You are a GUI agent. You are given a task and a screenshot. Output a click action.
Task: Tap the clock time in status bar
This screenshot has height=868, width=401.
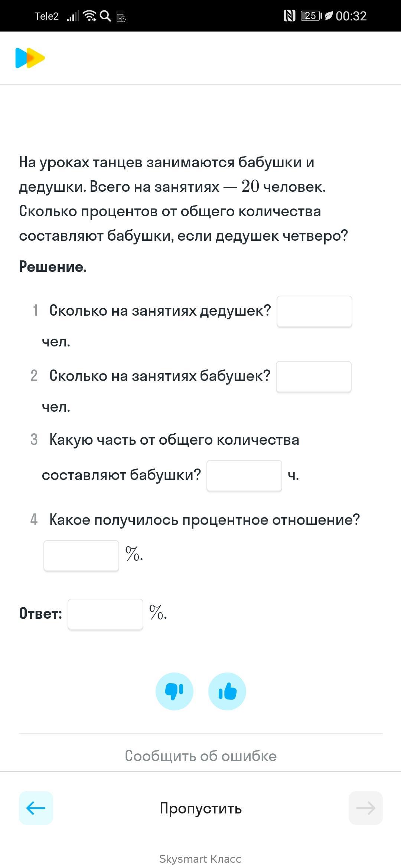coord(351,16)
